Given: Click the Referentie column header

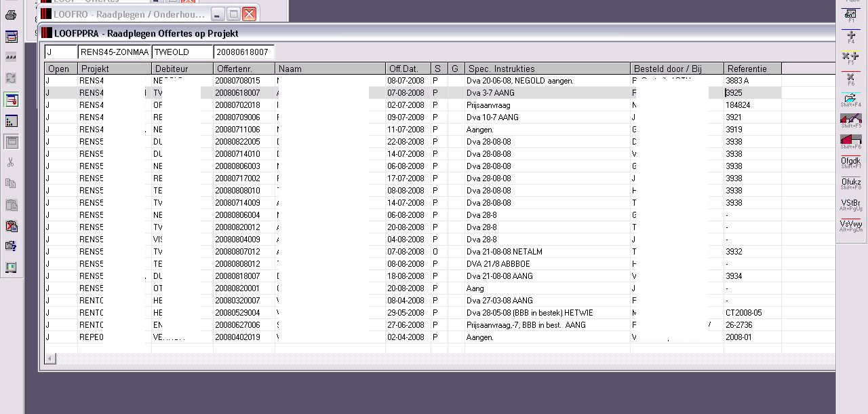Looking at the screenshot, I should tap(753, 69).
